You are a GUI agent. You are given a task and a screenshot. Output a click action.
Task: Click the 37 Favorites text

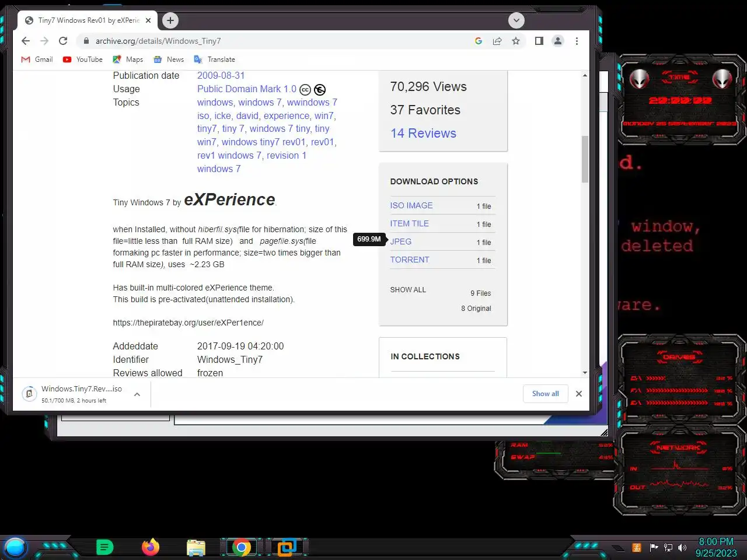(425, 110)
